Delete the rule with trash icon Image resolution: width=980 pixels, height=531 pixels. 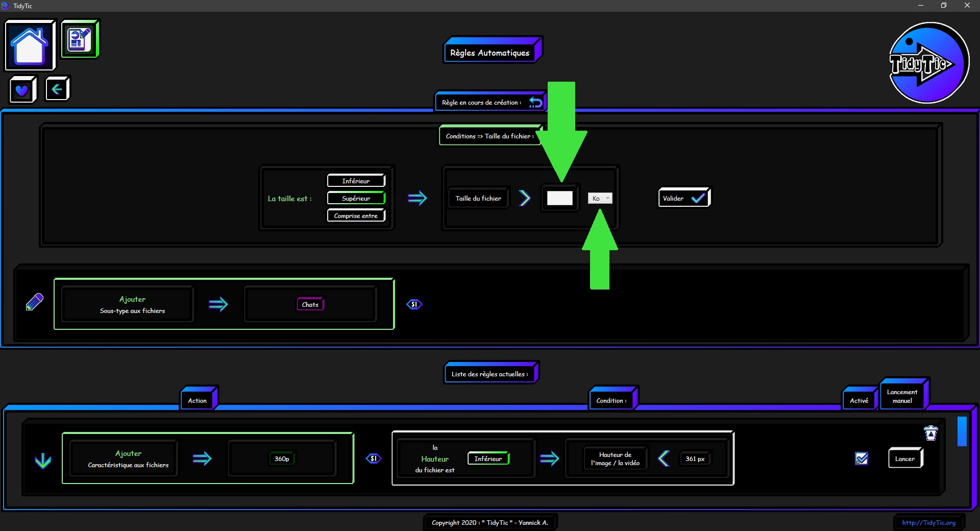[x=931, y=433]
